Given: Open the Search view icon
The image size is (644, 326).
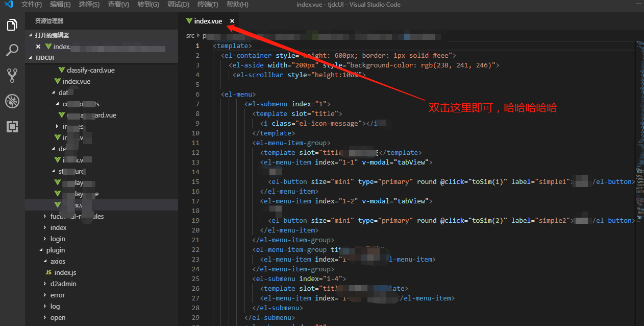Looking at the screenshot, I should (x=12, y=50).
